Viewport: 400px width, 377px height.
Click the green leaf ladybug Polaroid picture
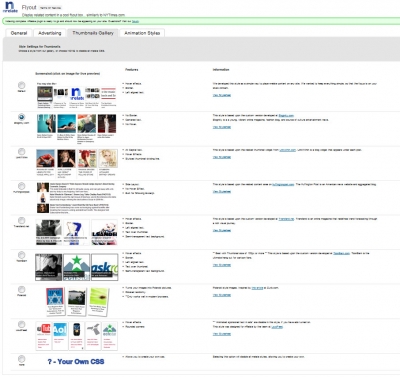pos(99,296)
